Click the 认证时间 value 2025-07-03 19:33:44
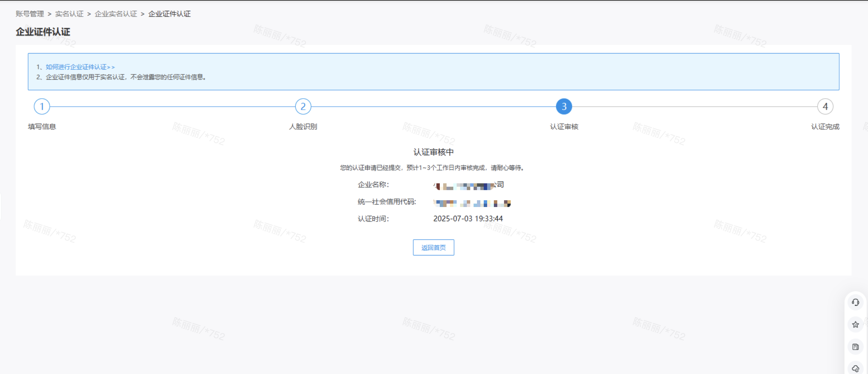This screenshot has height=374, width=868. (x=468, y=219)
